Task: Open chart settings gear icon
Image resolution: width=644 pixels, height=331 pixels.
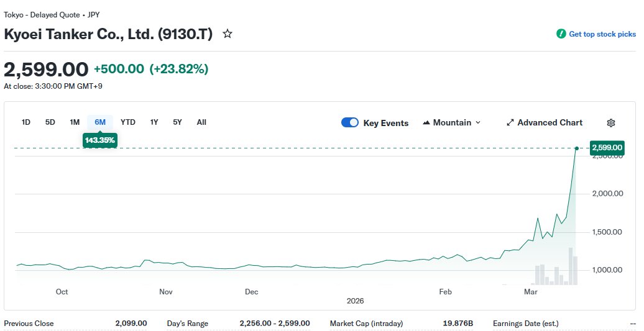Action: click(610, 123)
